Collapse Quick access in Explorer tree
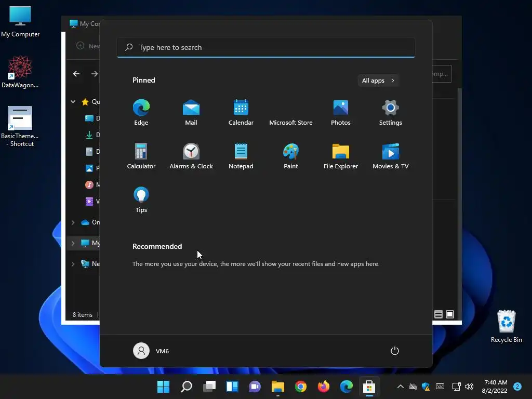 click(x=73, y=101)
